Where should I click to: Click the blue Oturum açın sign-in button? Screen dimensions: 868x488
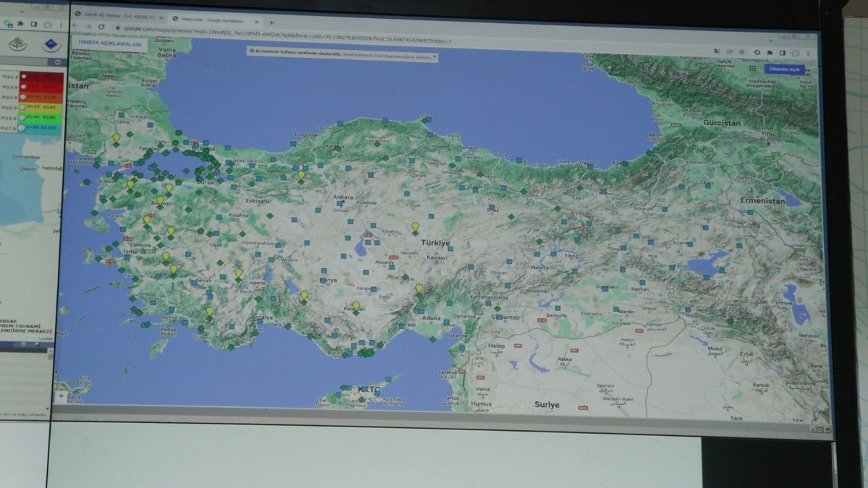[x=785, y=69]
